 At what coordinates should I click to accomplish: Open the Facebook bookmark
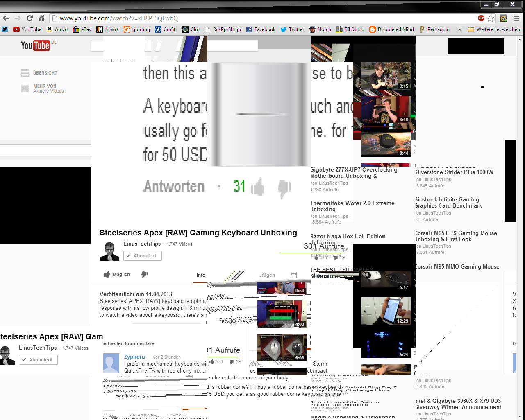(261, 29)
